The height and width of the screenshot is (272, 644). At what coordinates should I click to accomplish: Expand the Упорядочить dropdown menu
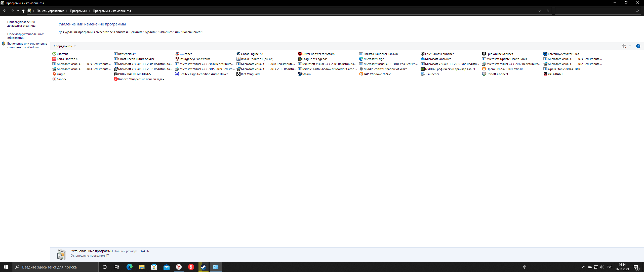tap(64, 46)
